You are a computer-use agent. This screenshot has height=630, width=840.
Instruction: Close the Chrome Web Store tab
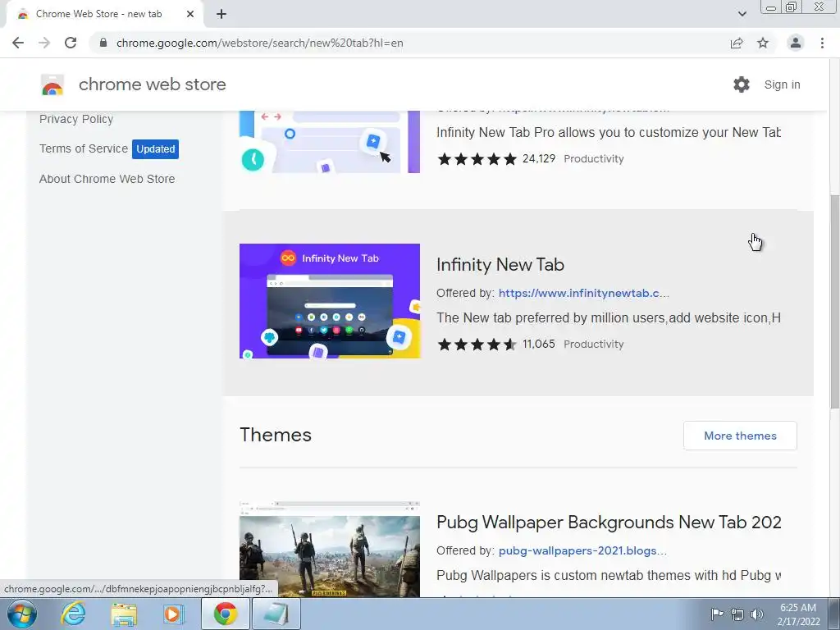(x=190, y=14)
